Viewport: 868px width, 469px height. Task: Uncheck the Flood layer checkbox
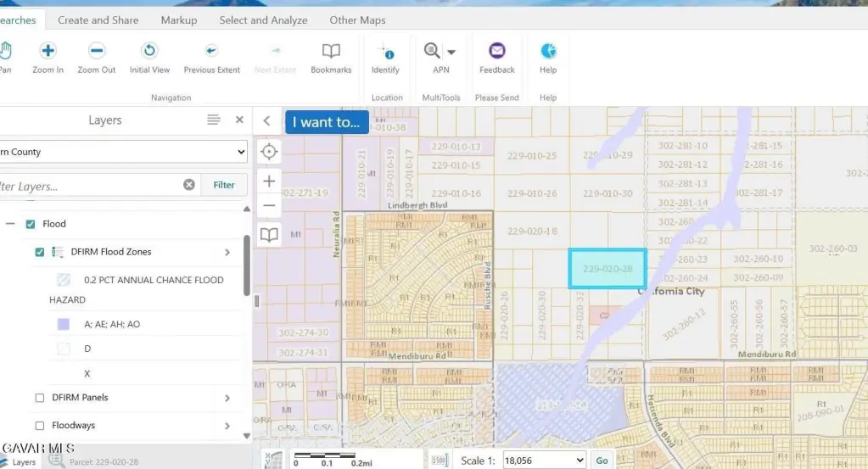point(31,224)
